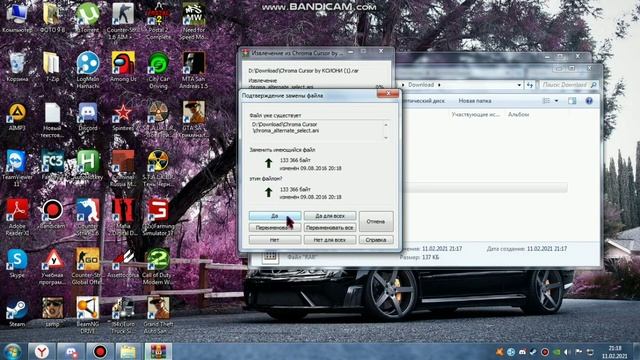Open Yandex Browser from the taskbar
Viewport: 640px width, 360px height.
42,351
